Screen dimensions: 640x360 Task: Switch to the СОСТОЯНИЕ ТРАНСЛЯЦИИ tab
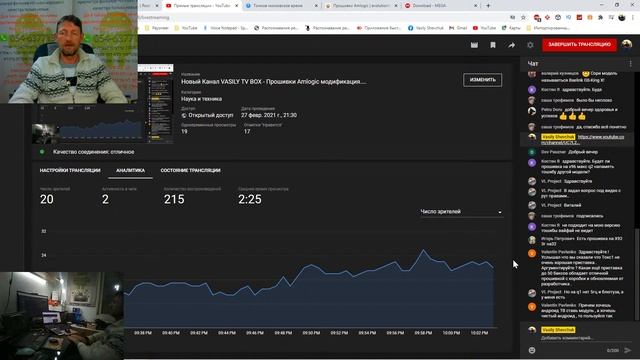pyautogui.click(x=190, y=170)
